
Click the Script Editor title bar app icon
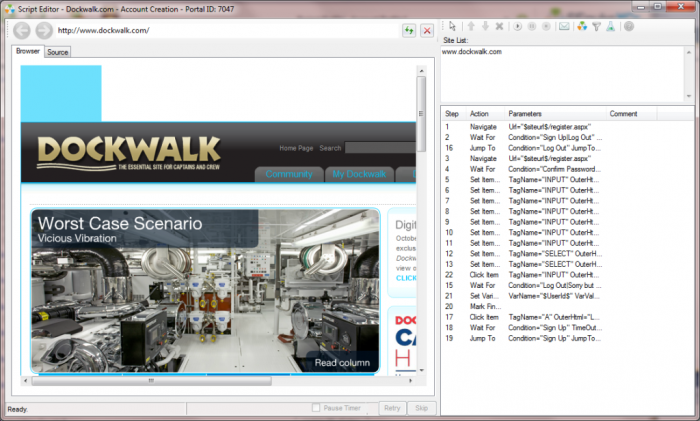[9, 9]
